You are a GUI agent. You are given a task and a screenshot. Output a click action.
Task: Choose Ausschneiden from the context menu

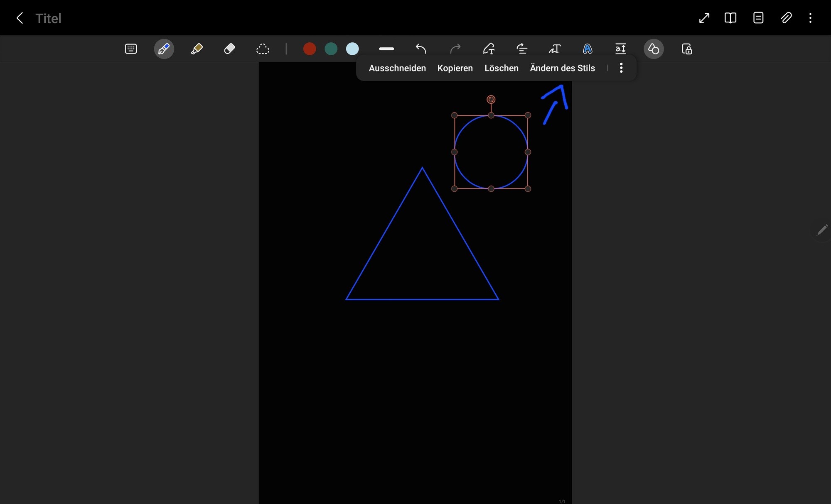[x=397, y=68]
